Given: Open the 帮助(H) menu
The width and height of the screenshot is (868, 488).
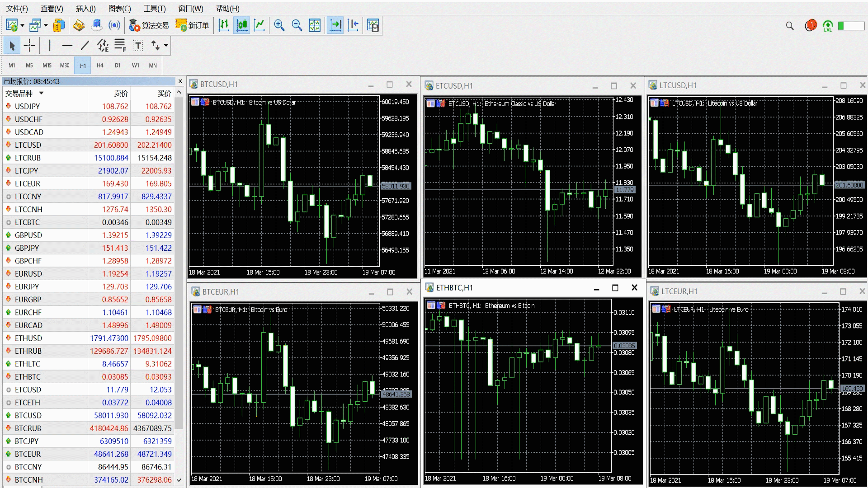Looking at the screenshot, I should pos(228,9).
